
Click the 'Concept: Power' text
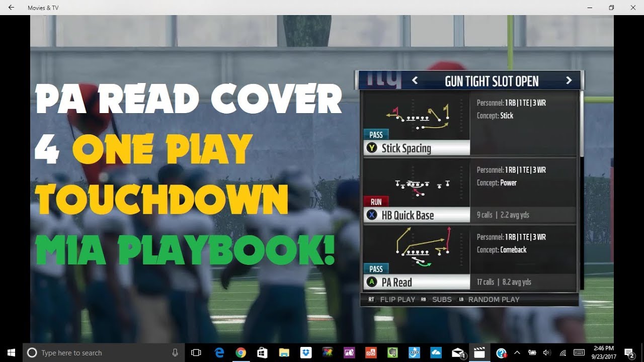click(497, 183)
